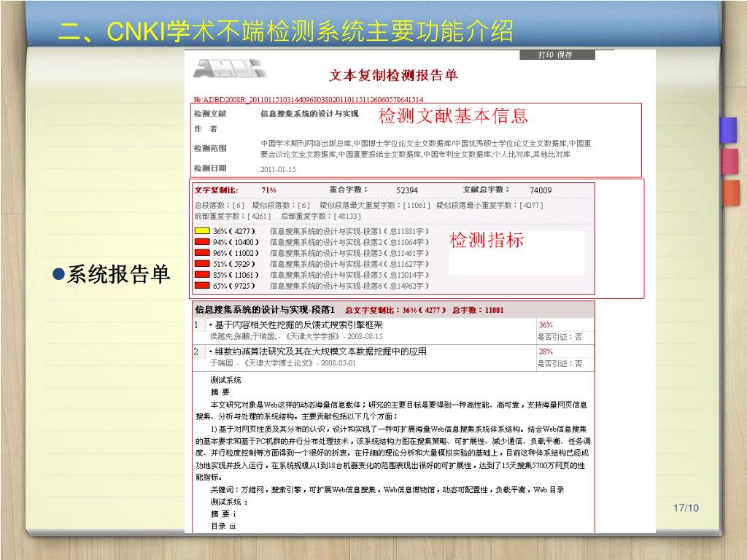
Task: Click the 重合字数 value 52394
Action: [407, 190]
